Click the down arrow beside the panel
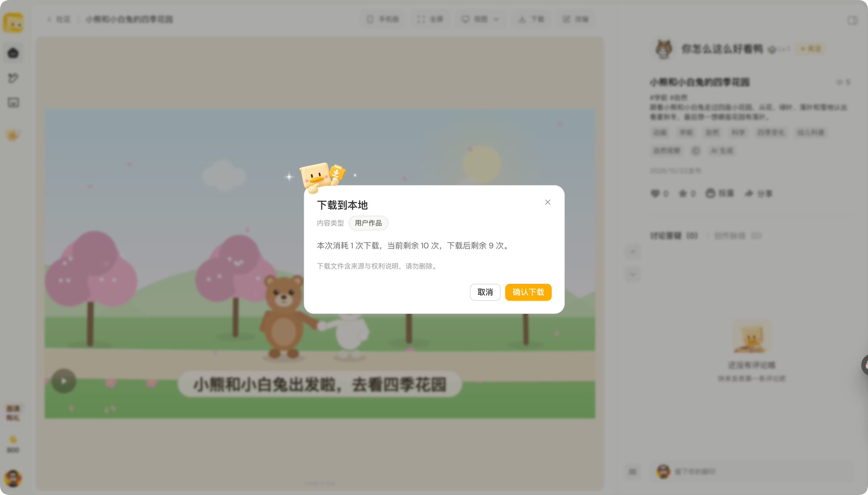Screen dimensions: 868x495 tap(633, 274)
